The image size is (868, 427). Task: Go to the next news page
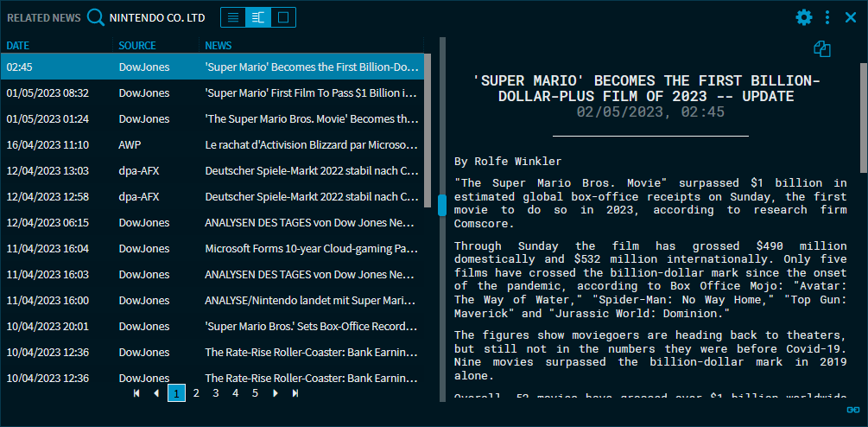tap(276, 393)
